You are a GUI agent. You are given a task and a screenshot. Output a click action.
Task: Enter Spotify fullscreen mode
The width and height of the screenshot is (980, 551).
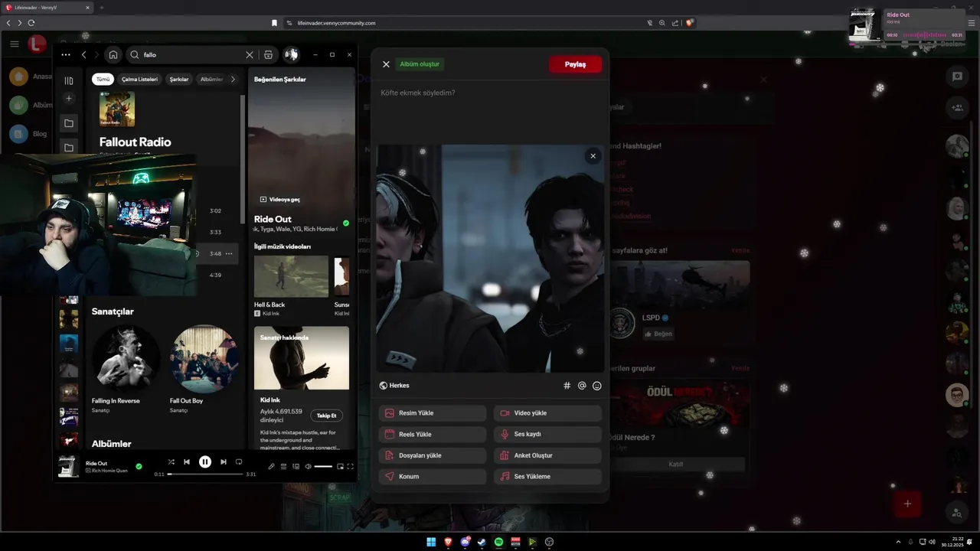pyautogui.click(x=351, y=466)
